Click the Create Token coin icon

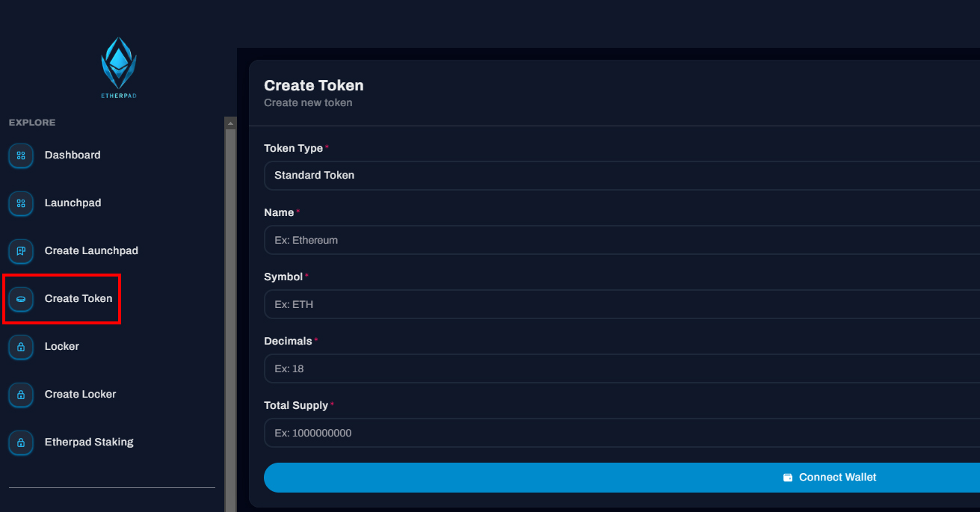21,299
